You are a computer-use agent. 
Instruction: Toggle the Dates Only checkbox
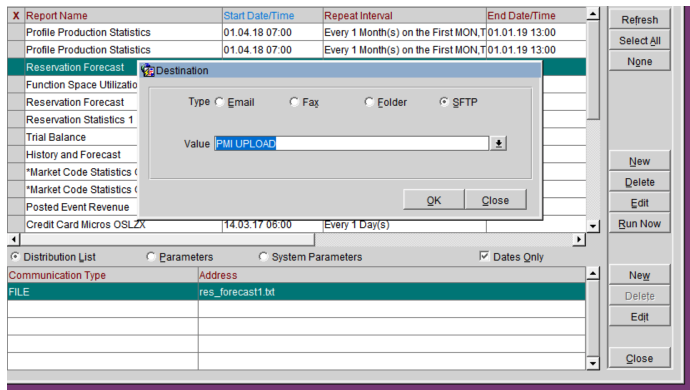point(484,256)
